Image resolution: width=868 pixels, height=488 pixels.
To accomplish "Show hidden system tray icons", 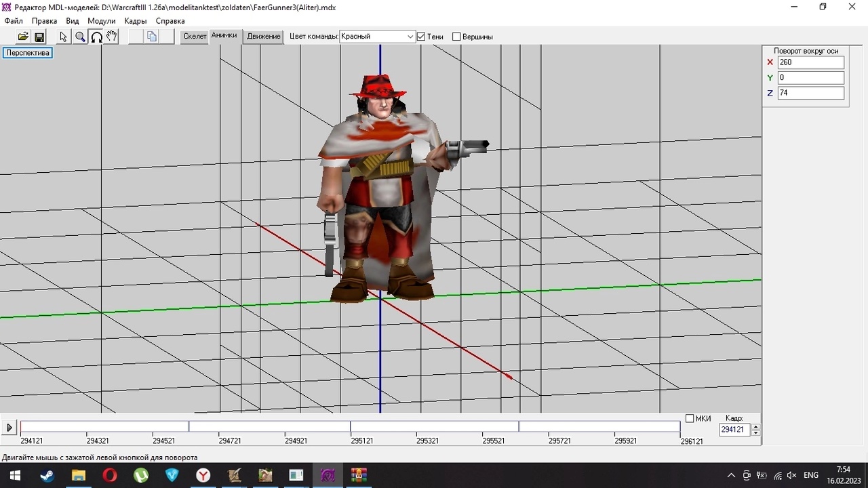I will (731, 475).
